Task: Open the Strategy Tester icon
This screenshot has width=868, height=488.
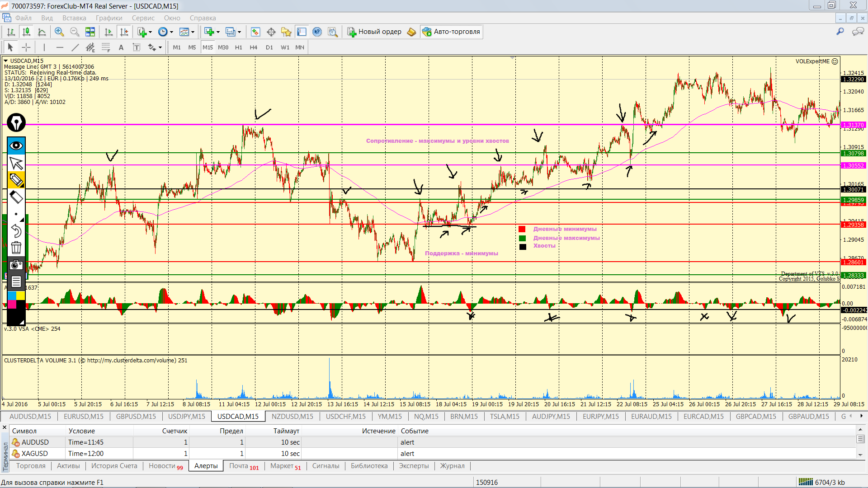Action: (x=333, y=32)
